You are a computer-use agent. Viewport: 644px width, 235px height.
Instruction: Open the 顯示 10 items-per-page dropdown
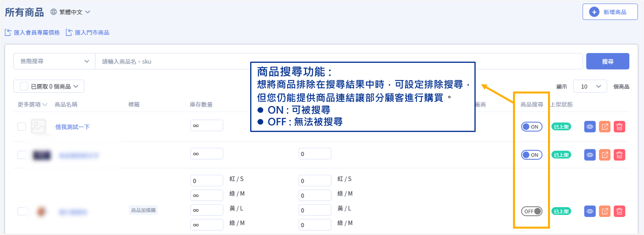click(590, 86)
